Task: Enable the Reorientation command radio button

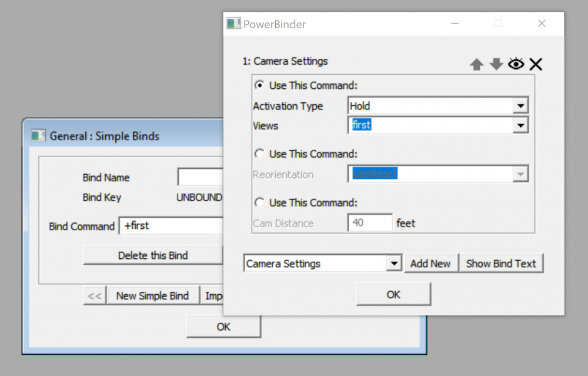Action: [259, 154]
